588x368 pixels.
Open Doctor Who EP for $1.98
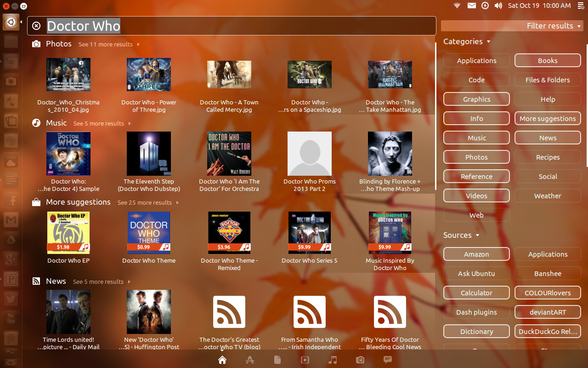(x=68, y=238)
